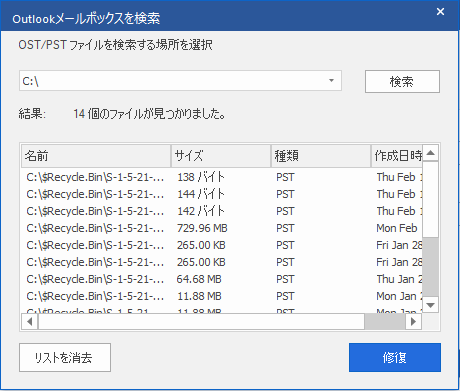Open the C:\ search location dropdown
This screenshot has width=460, height=391.
pos(331,80)
